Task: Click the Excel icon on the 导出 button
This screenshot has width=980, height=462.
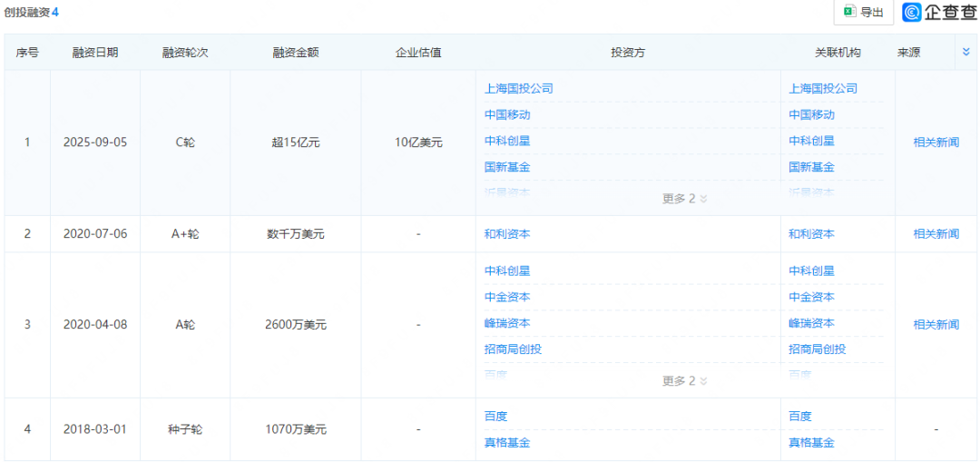Action: click(849, 12)
